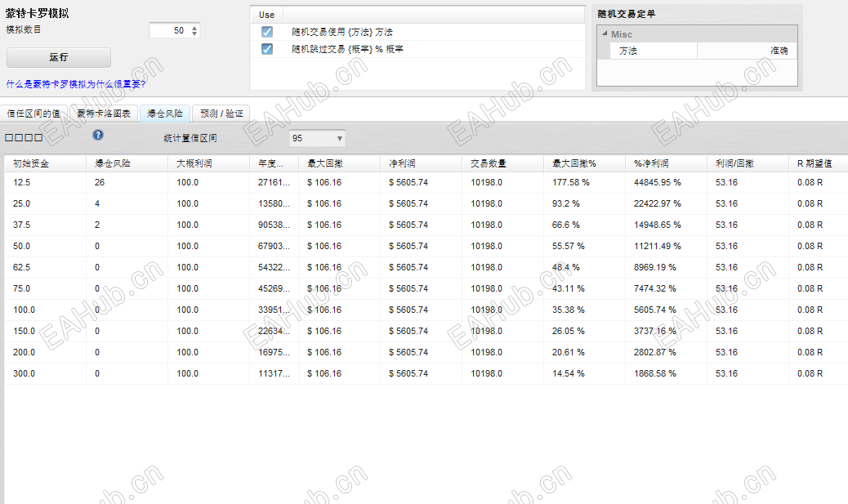Select the row with initial capital 100.0
The image size is (848, 504).
[426, 310]
